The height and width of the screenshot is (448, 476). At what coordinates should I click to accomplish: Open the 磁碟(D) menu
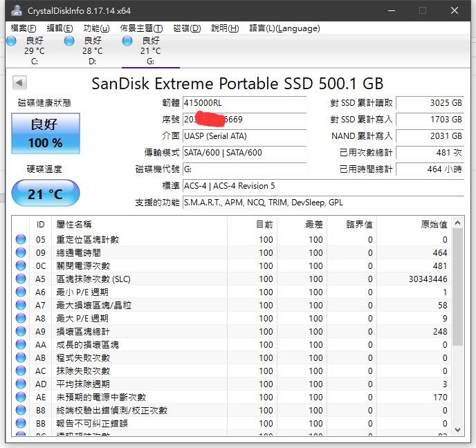tap(187, 28)
